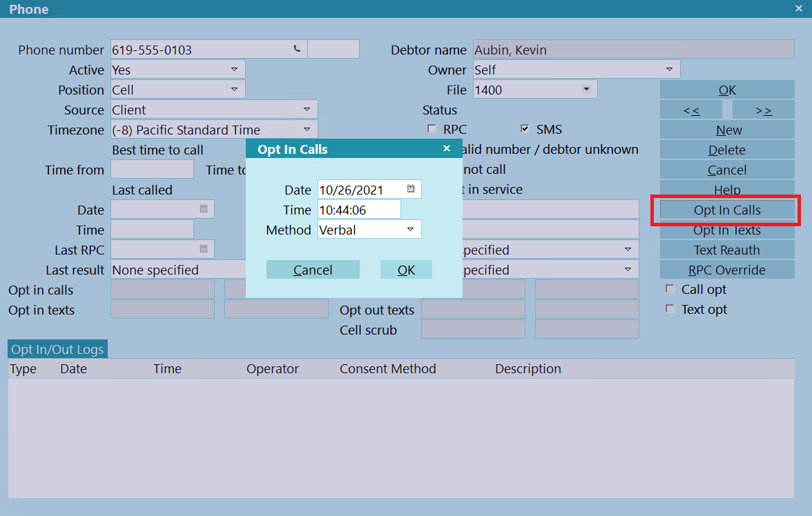The width and height of the screenshot is (812, 516).
Task: Click the New button
Action: (727, 130)
